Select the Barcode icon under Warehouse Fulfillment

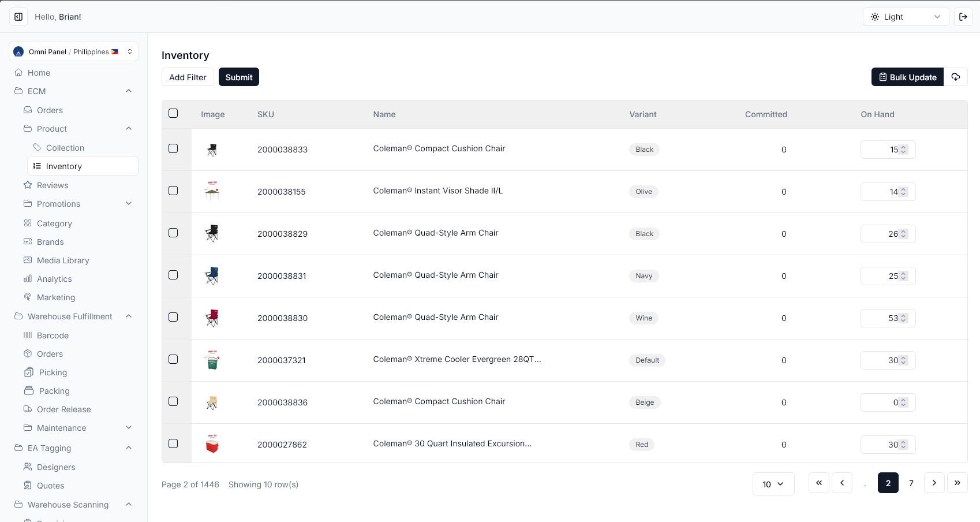(28, 335)
